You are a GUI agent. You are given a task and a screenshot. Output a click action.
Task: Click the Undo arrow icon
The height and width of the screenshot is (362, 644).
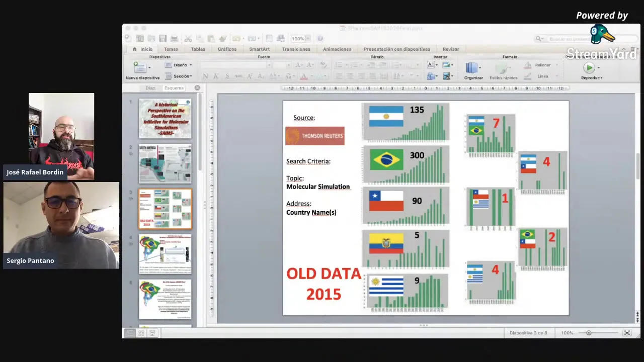coord(236,39)
